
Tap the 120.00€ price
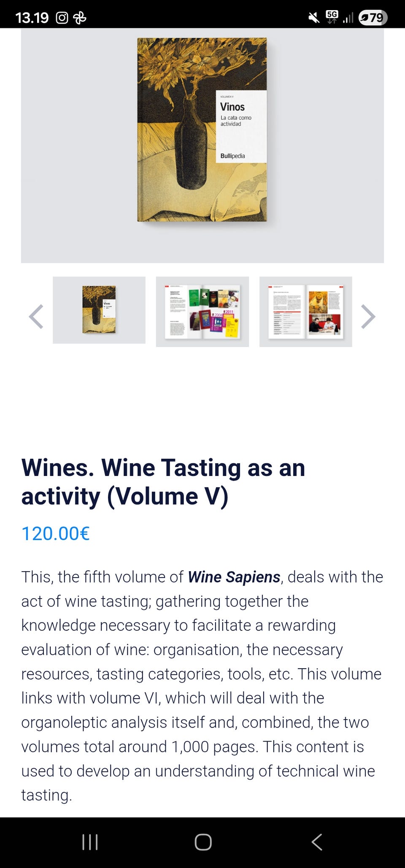point(56,533)
